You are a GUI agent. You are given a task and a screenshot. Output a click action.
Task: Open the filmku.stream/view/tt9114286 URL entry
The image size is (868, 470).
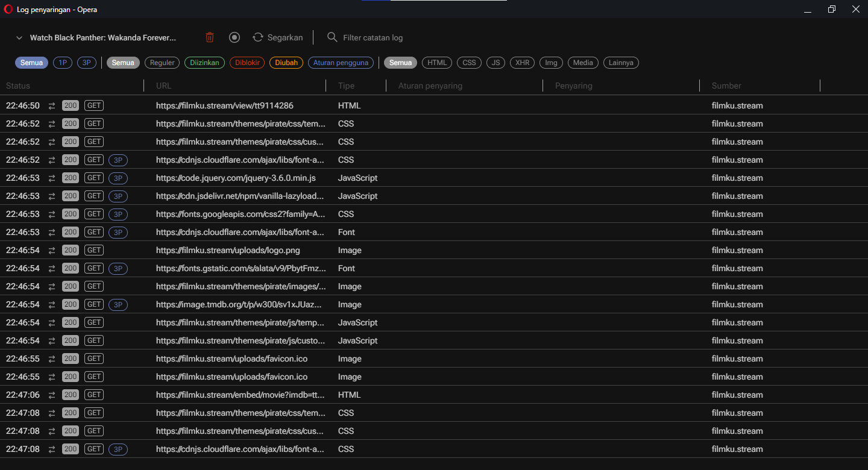click(x=224, y=105)
